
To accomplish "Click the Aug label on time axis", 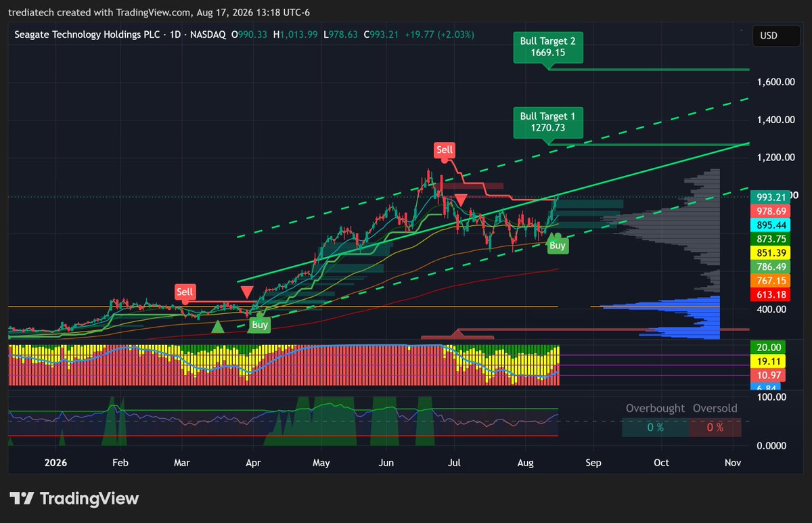I will coord(525,463).
